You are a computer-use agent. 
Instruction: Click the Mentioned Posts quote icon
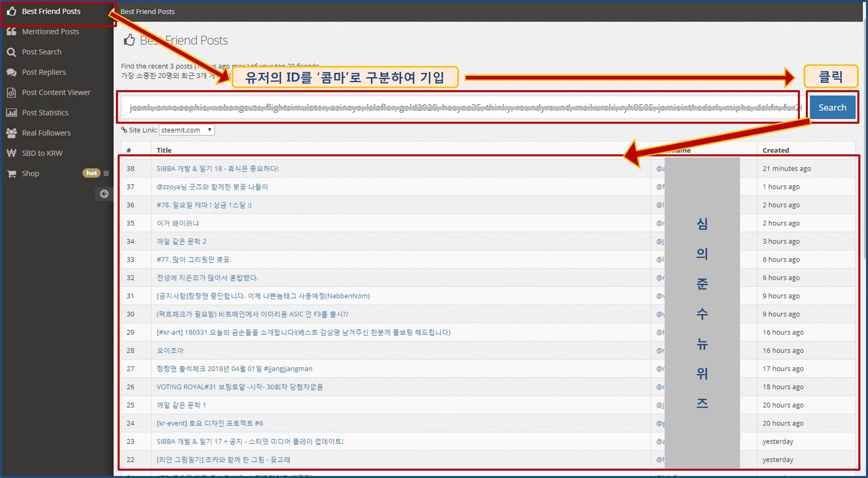[11, 31]
